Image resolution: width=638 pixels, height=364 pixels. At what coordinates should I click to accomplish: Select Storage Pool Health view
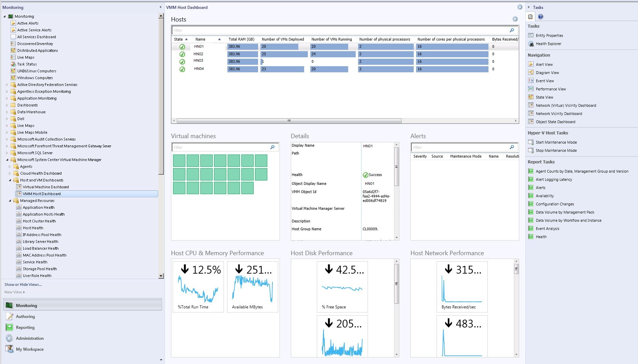pyautogui.click(x=40, y=269)
